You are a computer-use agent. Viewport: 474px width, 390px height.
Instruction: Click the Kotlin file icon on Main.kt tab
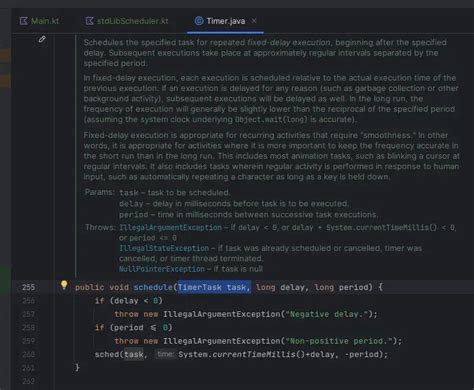point(24,21)
